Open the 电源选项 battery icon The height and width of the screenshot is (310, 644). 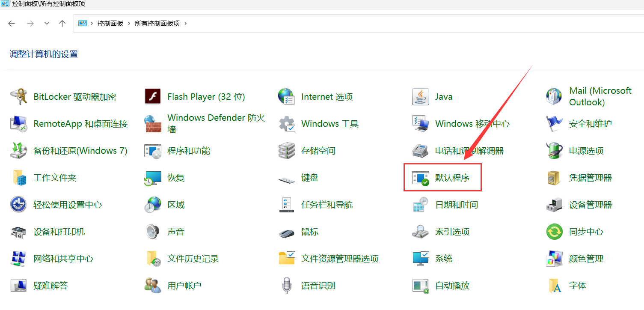tap(554, 151)
